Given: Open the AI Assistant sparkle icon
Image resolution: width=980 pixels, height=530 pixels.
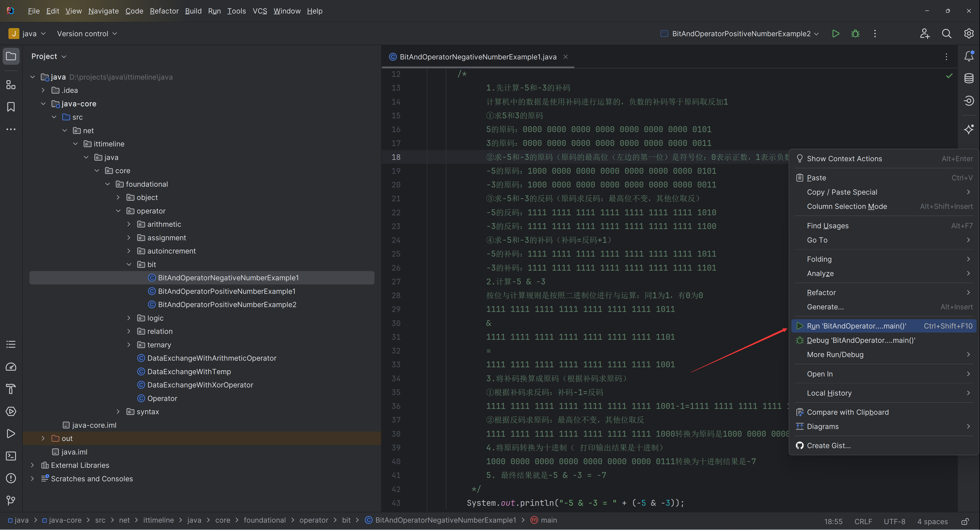Looking at the screenshot, I should (x=969, y=129).
